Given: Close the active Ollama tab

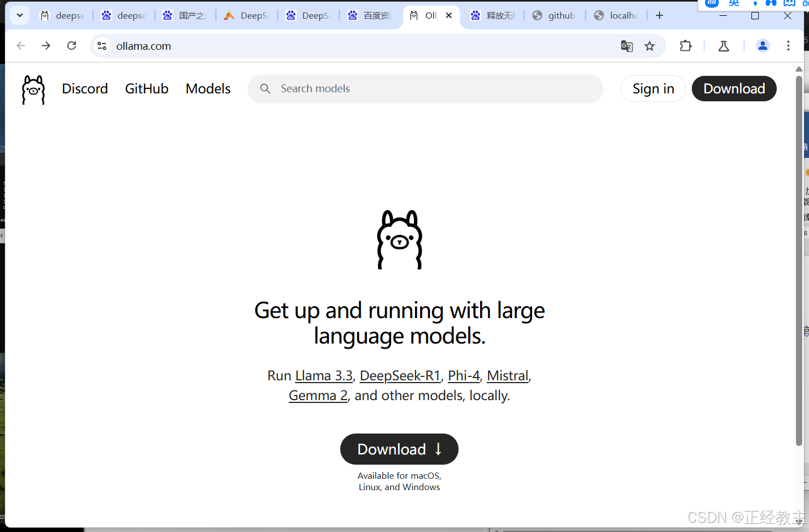Looking at the screenshot, I should pos(449,15).
